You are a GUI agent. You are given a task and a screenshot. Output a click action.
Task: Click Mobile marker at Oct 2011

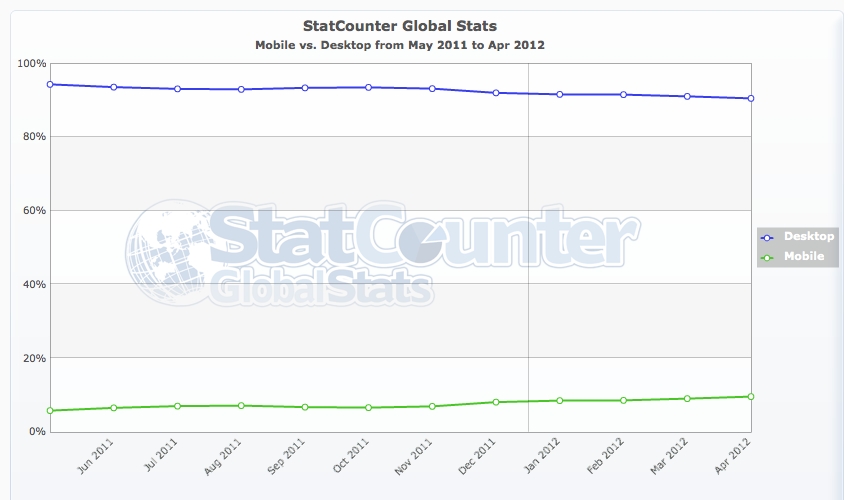369,408
